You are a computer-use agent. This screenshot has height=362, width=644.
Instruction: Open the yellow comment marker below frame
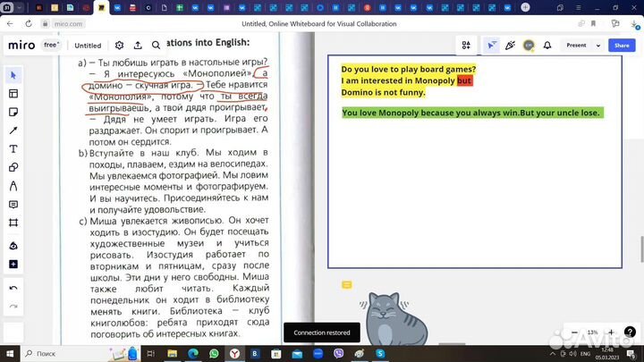pyautogui.click(x=347, y=285)
